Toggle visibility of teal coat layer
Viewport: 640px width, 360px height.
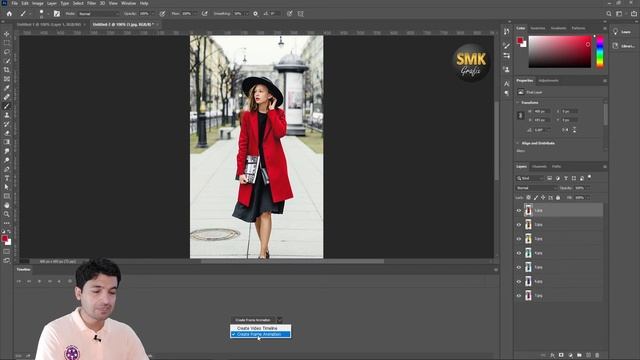[x=519, y=253]
